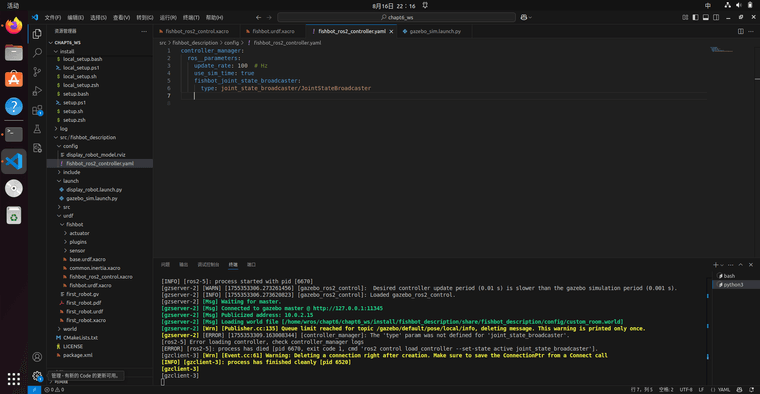Image resolution: width=760 pixels, height=394 pixels.
Task: Open the 文件(F) menu
Action: point(53,17)
